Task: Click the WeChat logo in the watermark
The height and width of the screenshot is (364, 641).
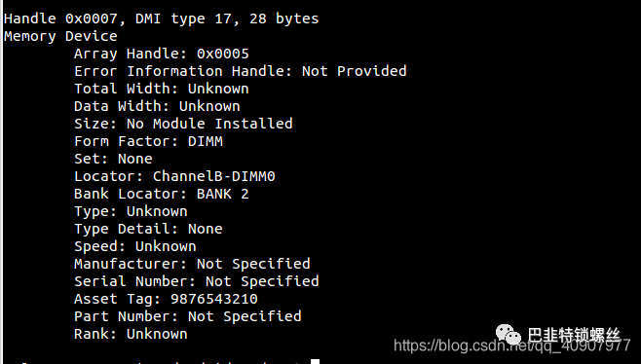Action: click(509, 335)
